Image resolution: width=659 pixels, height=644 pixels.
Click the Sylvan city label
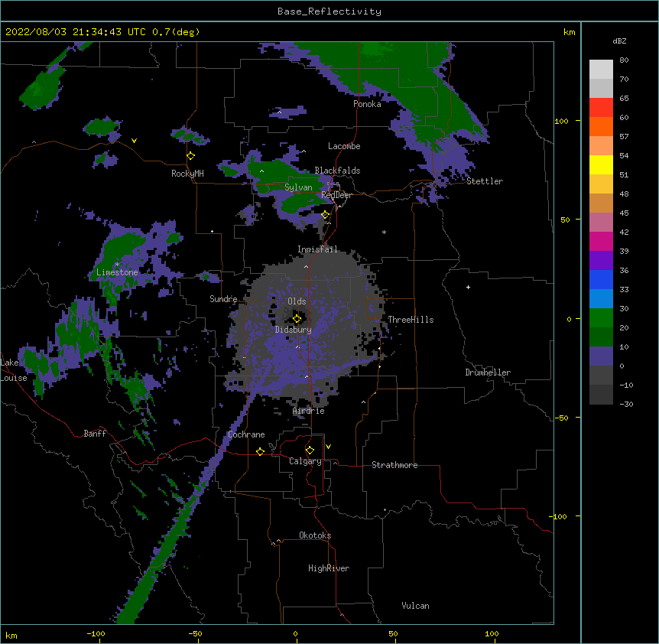pos(298,187)
